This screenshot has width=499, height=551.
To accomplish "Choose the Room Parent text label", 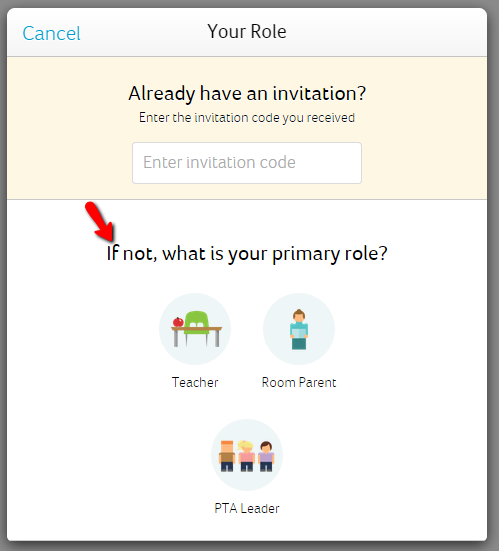I will [299, 382].
